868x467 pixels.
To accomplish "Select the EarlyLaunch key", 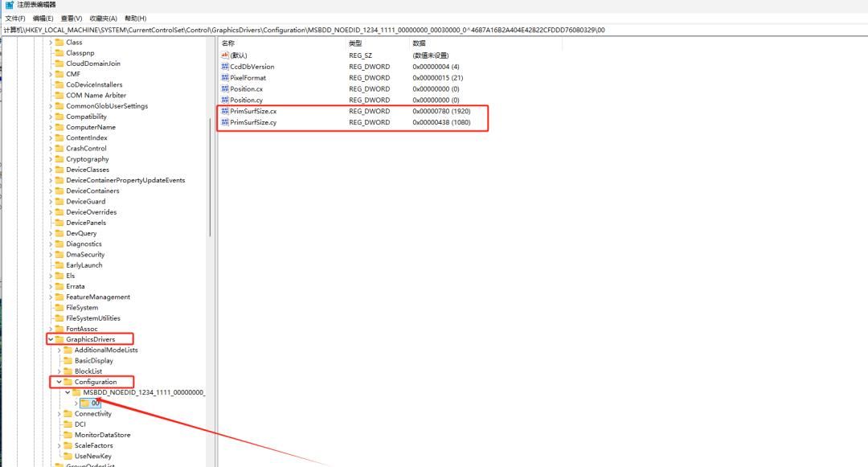I will click(x=84, y=265).
